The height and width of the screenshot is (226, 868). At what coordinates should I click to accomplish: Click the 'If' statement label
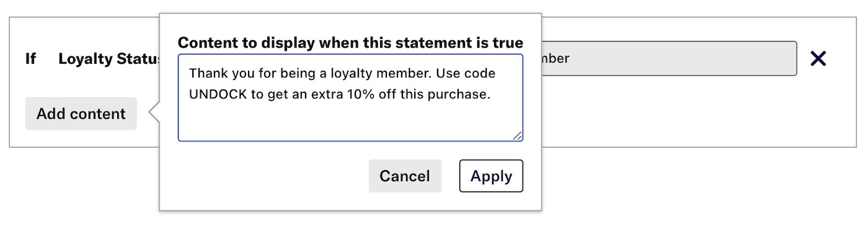click(x=30, y=59)
